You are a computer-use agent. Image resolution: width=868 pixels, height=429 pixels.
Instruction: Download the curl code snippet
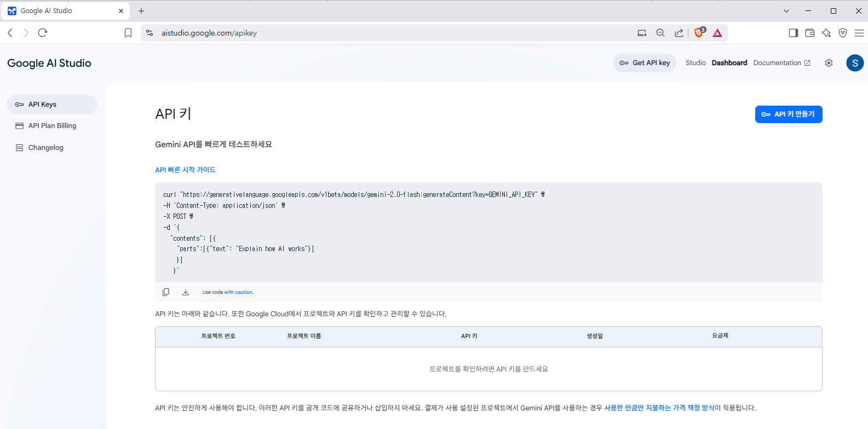pyautogui.click(x=186, y=292)
